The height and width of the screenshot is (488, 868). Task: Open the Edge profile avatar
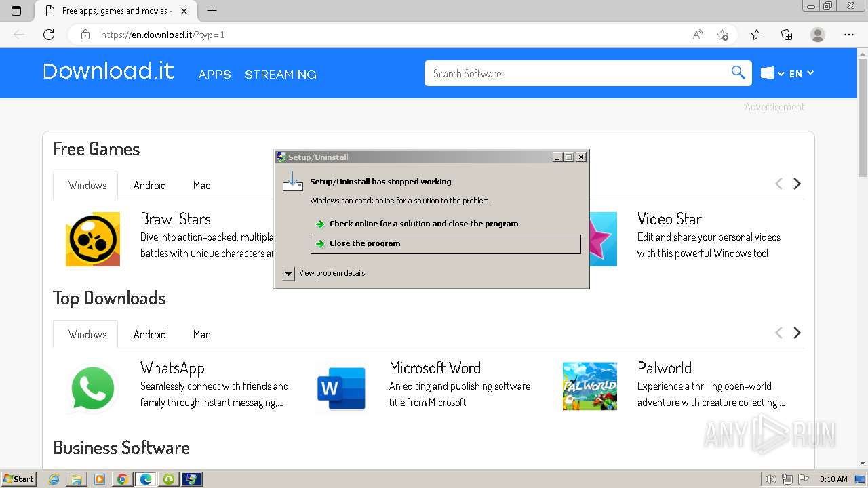(818, 35)
